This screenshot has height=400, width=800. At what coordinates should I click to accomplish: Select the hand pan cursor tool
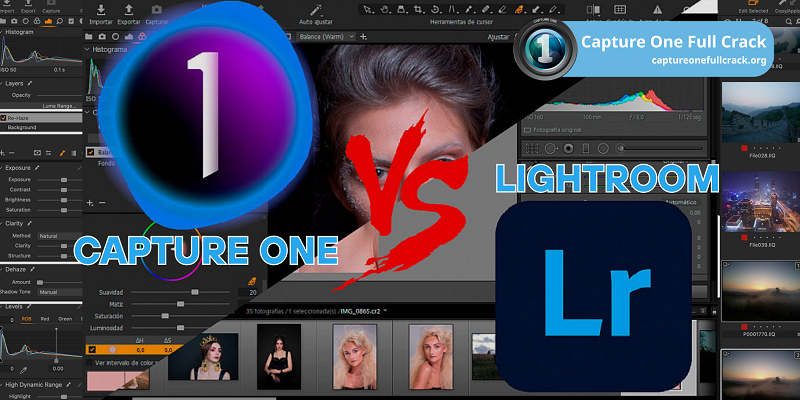pyautogui.click(x=385, y=9)
